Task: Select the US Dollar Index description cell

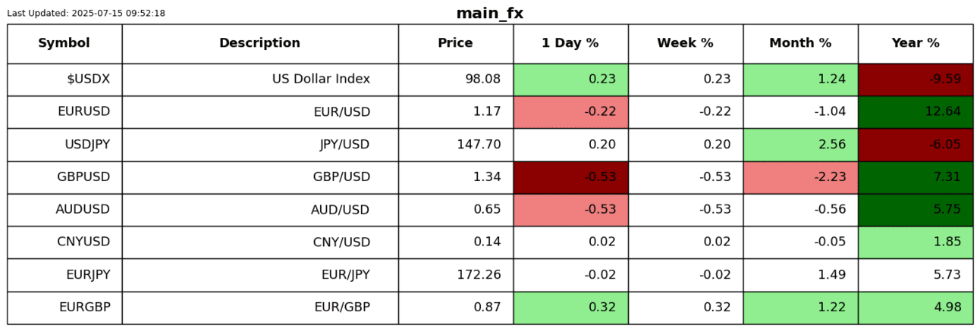Action: [x=260, y=80]
